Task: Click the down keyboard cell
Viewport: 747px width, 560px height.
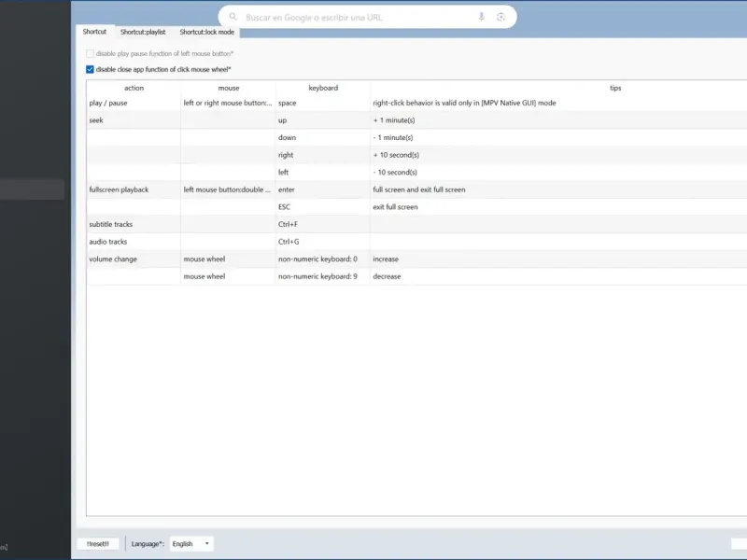Action: point(323,137)
